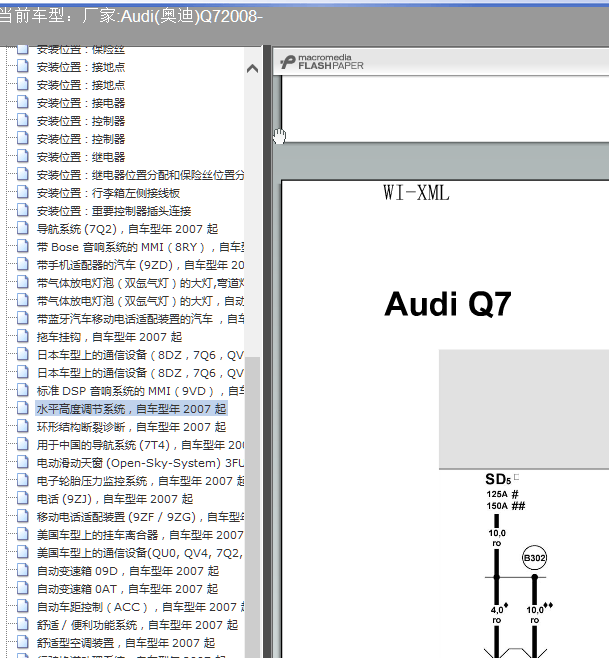The image size is (609, 658).
Task: Select 带手机适配器的汽车 (9ZD) entry
Action: tap(140, 265)
